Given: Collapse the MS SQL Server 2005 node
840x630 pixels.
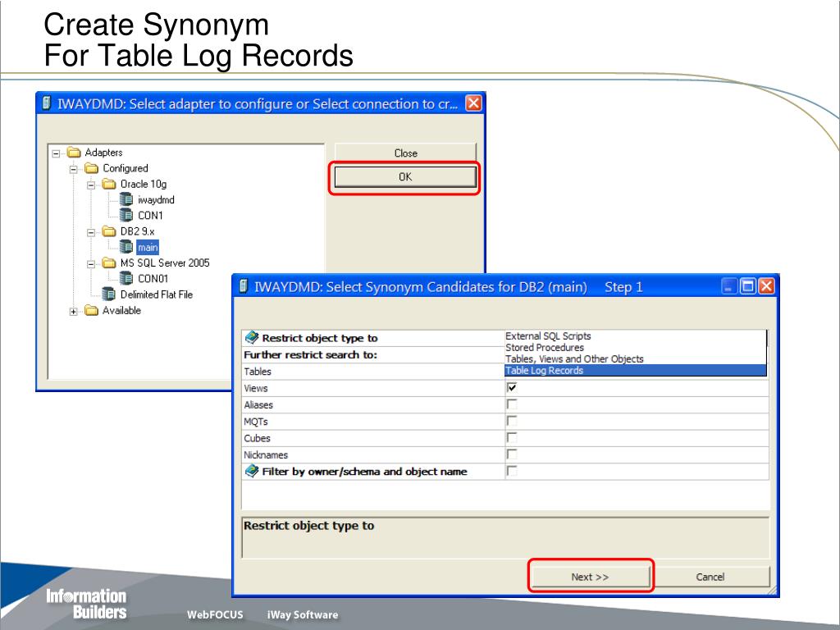Looking at the screenshot, I should tap(92, 264).
